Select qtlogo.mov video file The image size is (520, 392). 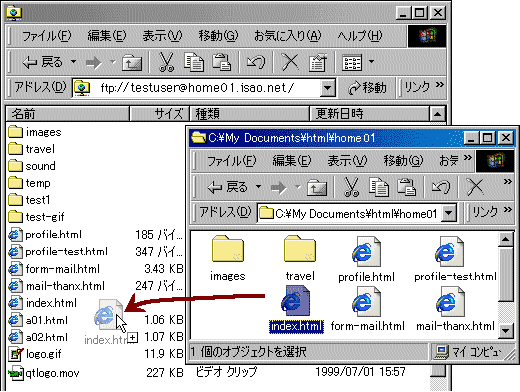coord(44,373)
